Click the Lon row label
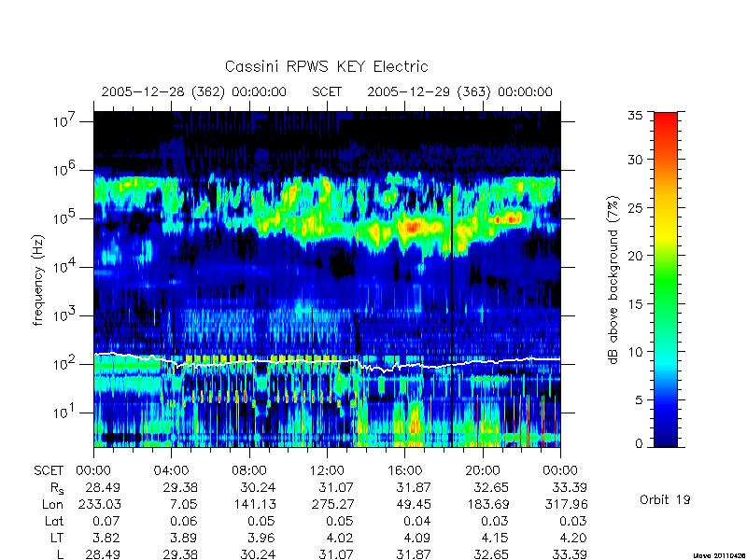 [x=53, y=504]
